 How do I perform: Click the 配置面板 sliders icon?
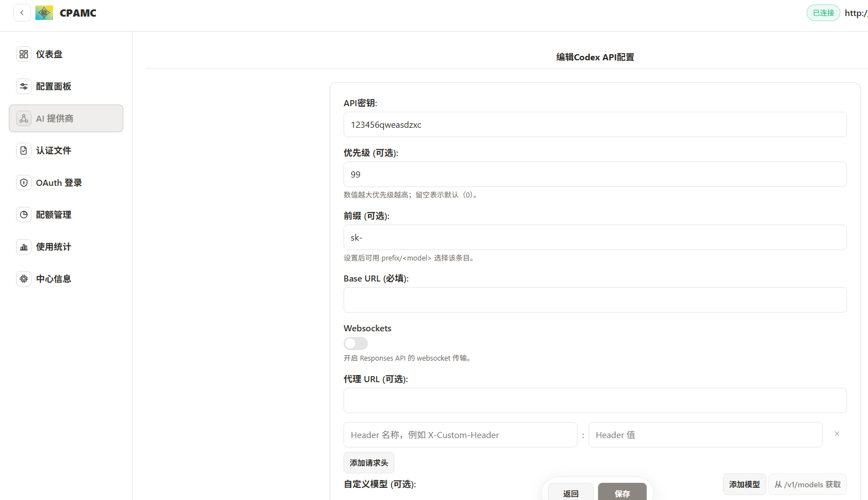pyautogui.click(x=24, y=86)
